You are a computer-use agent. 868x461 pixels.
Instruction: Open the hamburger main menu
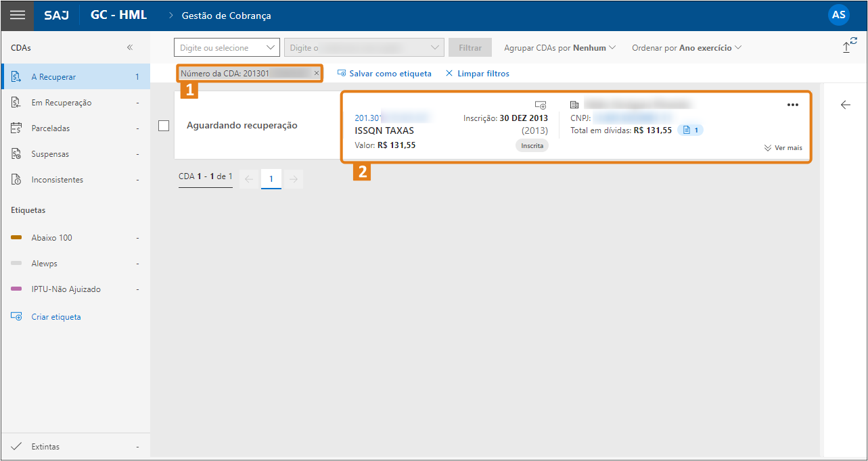[17, 15]
